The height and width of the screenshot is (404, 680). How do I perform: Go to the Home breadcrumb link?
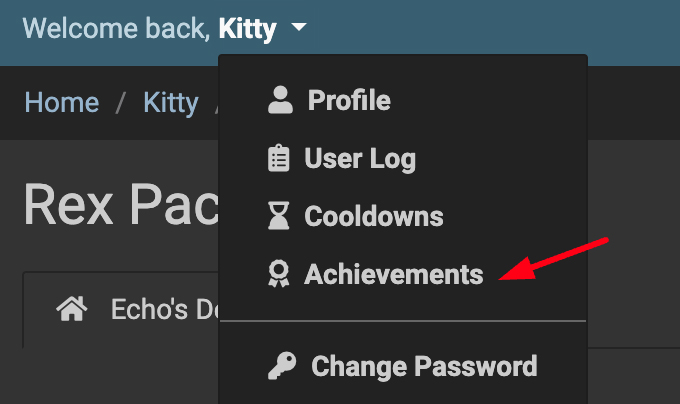(61, 103)
